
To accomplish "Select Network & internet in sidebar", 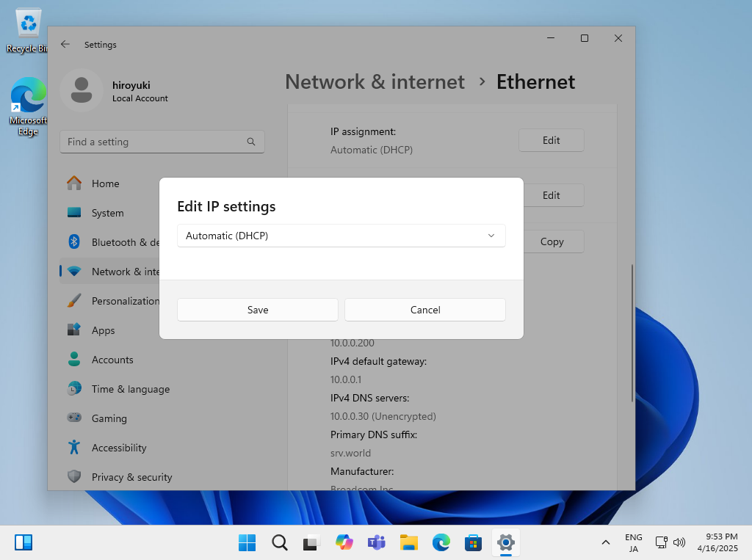I will (110, 272).
